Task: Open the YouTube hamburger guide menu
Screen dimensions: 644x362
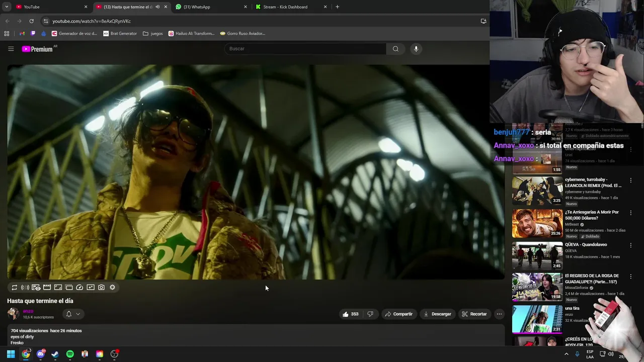Action: (11, 49)
